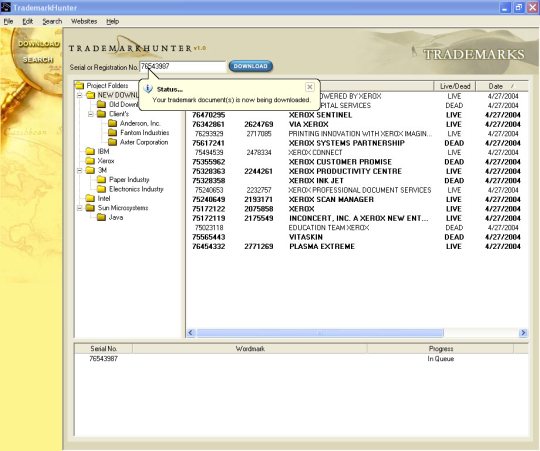
Task: Select the NEW DOWNLOADS folder icon
Action: coord(91,95)
